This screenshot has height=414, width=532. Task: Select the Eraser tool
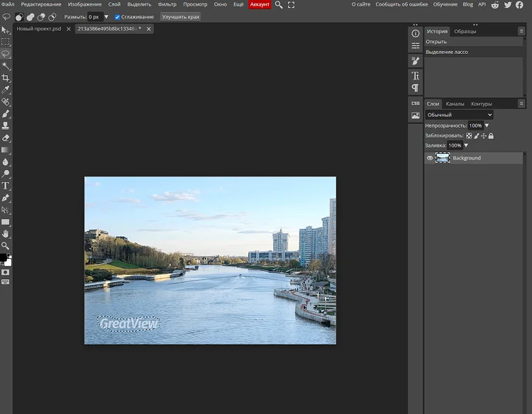pos(6,138)
